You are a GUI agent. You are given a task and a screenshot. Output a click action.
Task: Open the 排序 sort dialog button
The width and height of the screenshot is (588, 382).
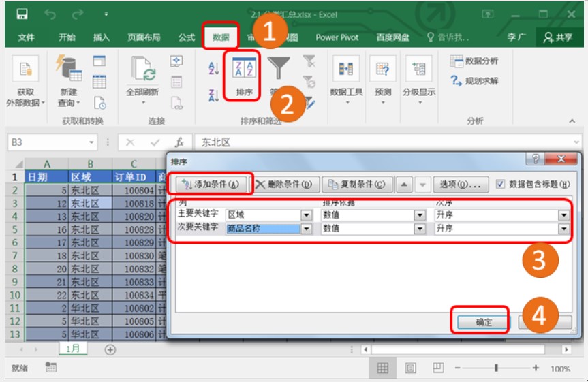244,76
